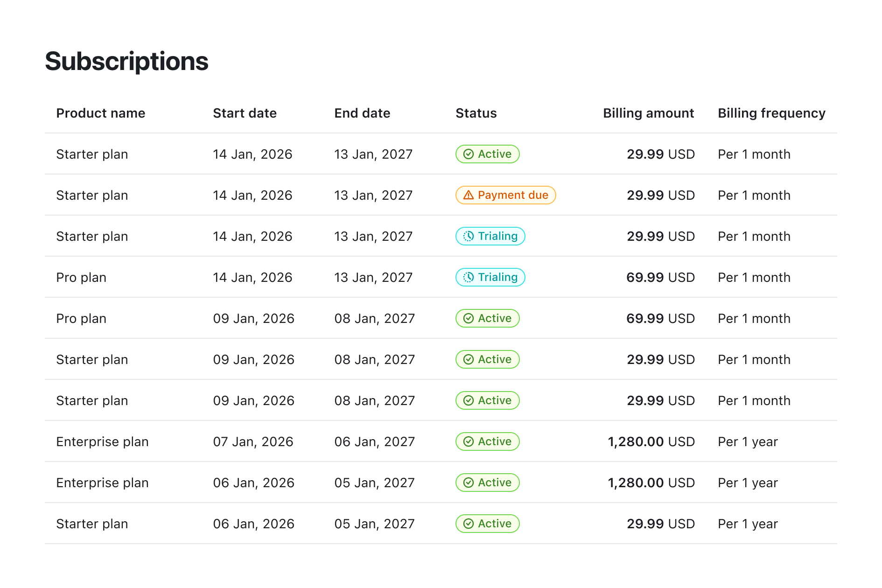Click the Active status badge on first Starter plan row
Image resolution: width=882 pixels, height=588 pixels.
point(487,154)
